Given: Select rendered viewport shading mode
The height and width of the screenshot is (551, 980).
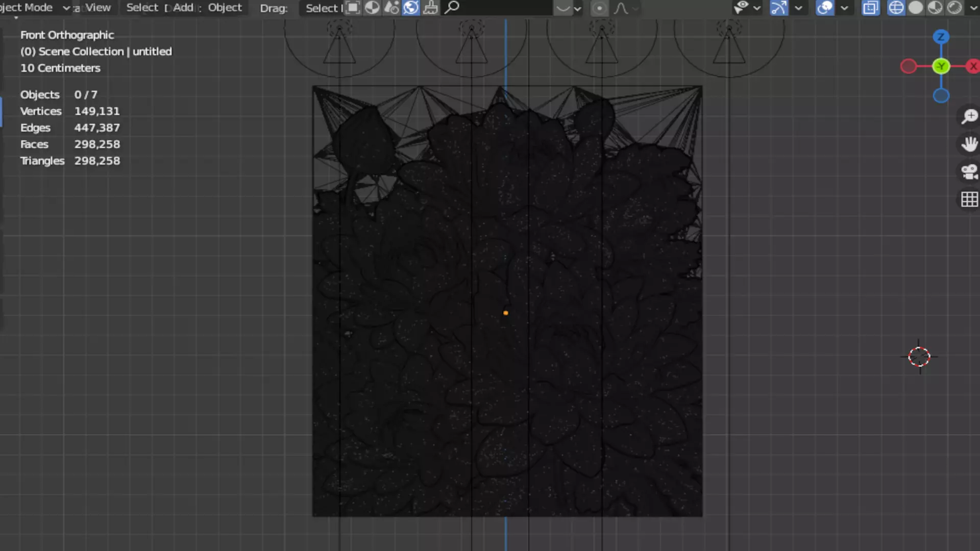Looking at the screenshot, I should [954, 8].
